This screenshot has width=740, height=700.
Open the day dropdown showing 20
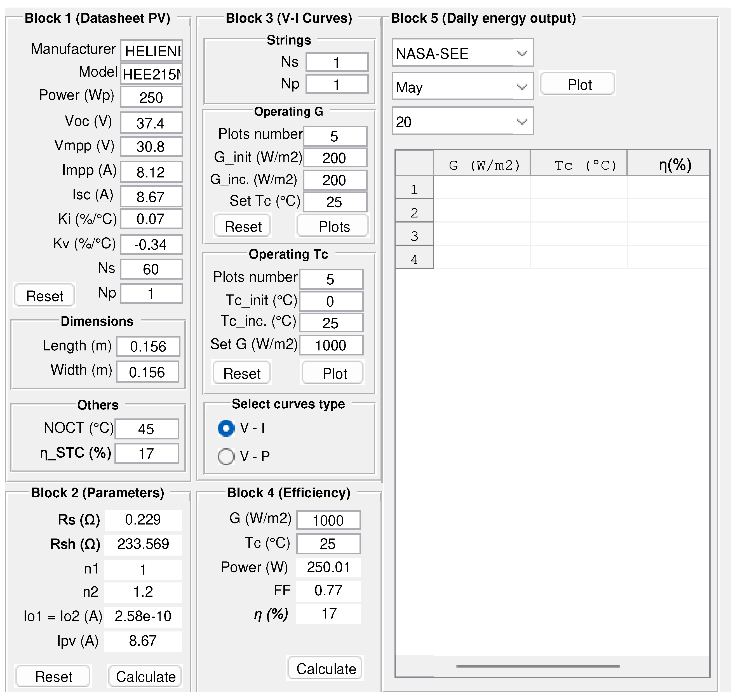click(462, 122)
